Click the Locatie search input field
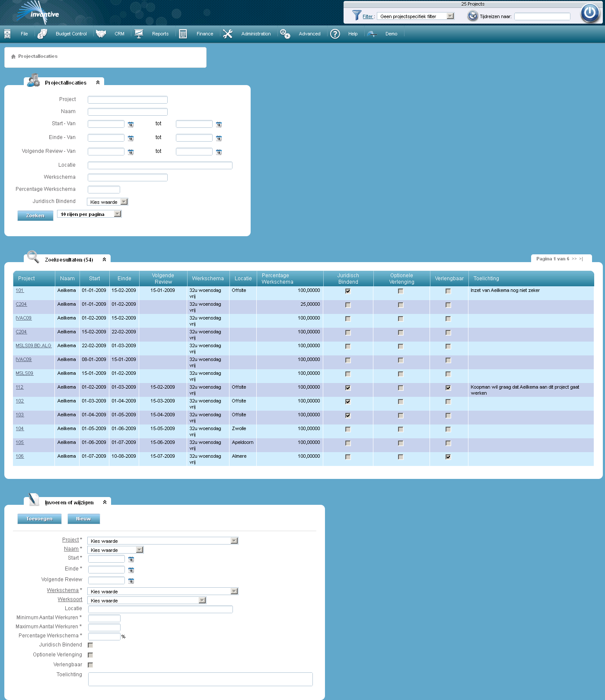Viewport: 605px width, 700px height. tap(160, 165)
